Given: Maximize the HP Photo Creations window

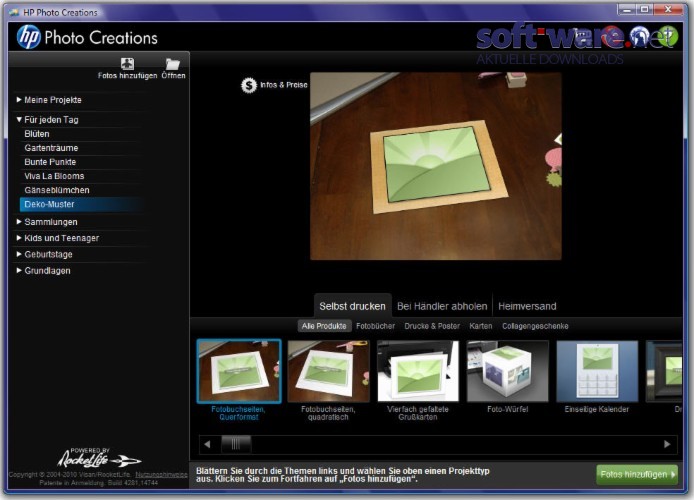Looking at the screenshot, I should [644, 9].
